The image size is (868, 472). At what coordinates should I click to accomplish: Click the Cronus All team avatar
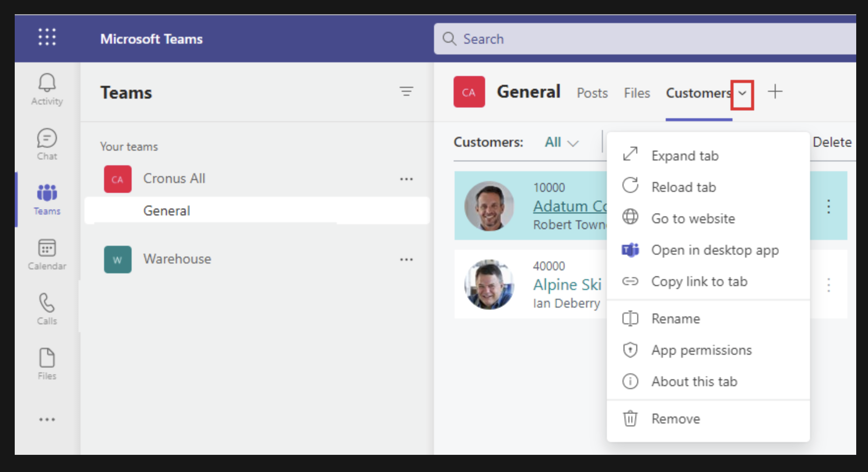point(118,179)
